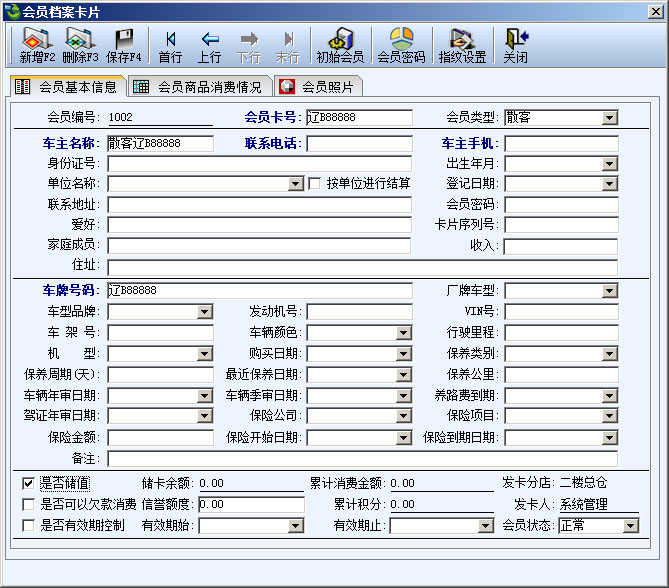Open 初始会员 initial member tool
Viewport: 669px width, 588px height.
(x=340, y=45)
